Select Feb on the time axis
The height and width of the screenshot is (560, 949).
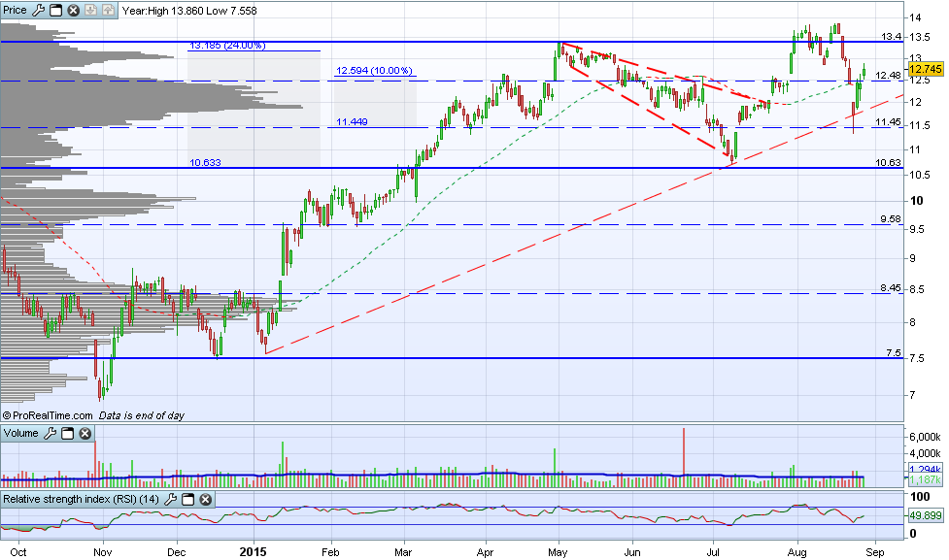[330, 552]
